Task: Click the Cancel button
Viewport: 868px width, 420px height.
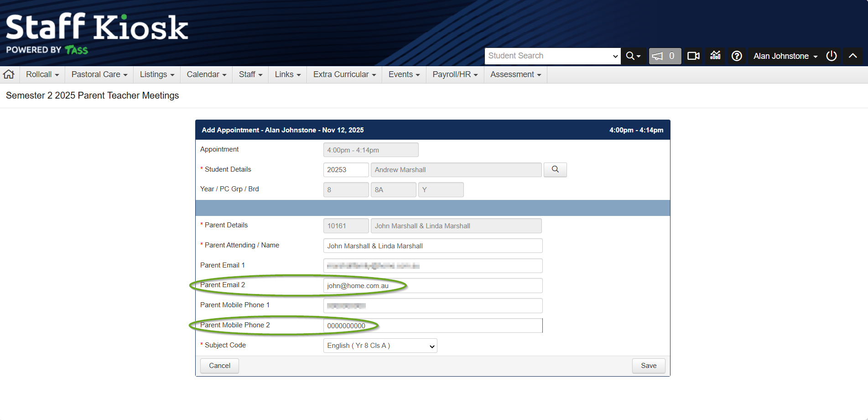Action: click(x=219, y=366)
